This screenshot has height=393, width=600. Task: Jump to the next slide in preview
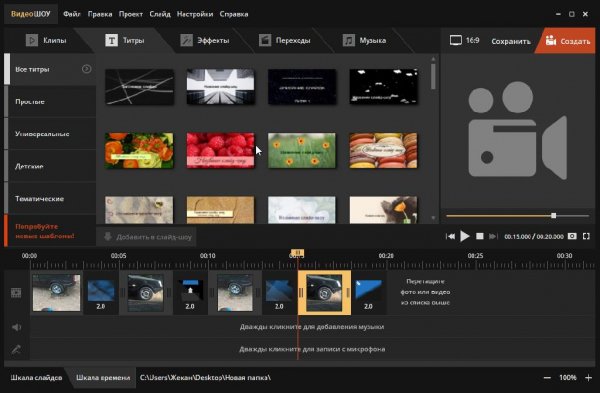(493, 236)
